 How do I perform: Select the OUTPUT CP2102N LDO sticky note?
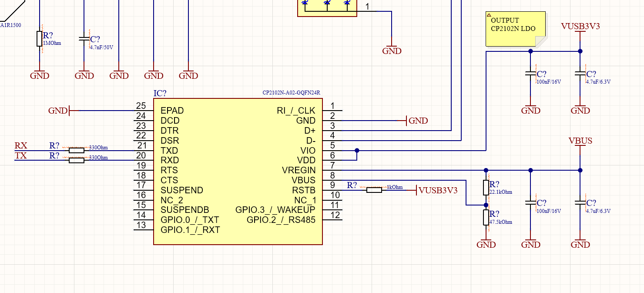click(515, 29)
